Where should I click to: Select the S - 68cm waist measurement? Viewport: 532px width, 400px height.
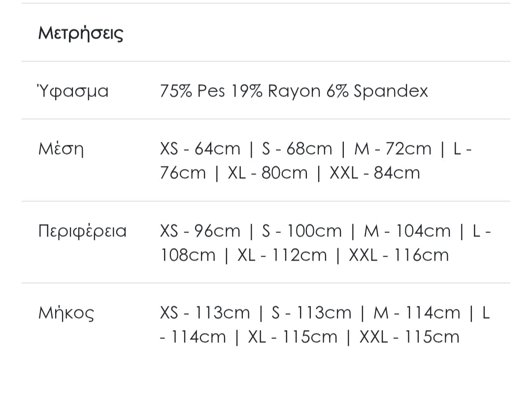(297, 149)
